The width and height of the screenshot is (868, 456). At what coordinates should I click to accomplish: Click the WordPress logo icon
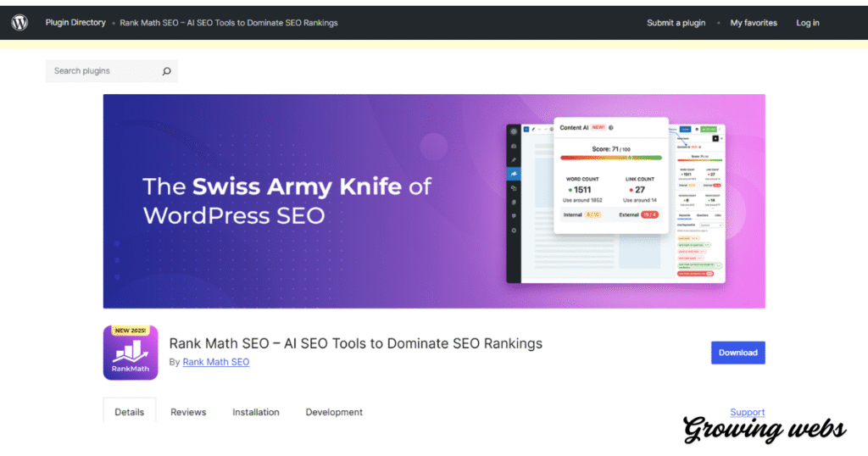(x=19, y=23)
